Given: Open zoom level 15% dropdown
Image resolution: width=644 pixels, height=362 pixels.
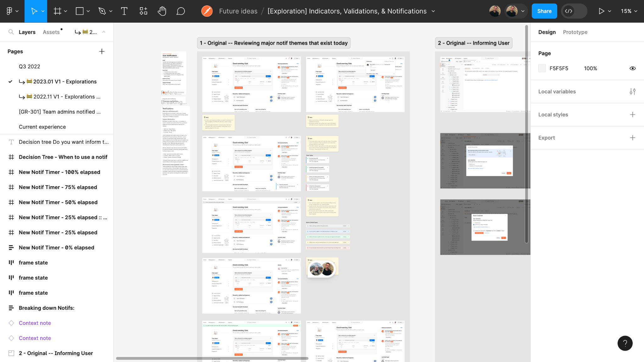Looking at the screenshot, I should [x=629, y=11].
